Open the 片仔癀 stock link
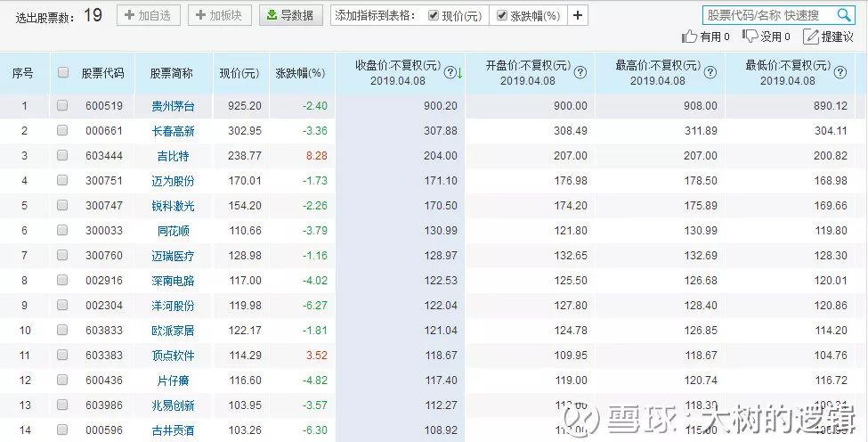 pyautogui.click(x=173, y=380)
